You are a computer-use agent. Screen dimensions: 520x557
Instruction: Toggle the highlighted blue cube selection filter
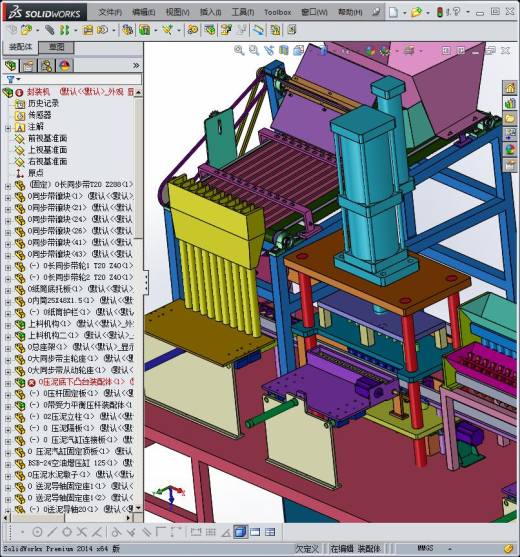pos(240,532)
